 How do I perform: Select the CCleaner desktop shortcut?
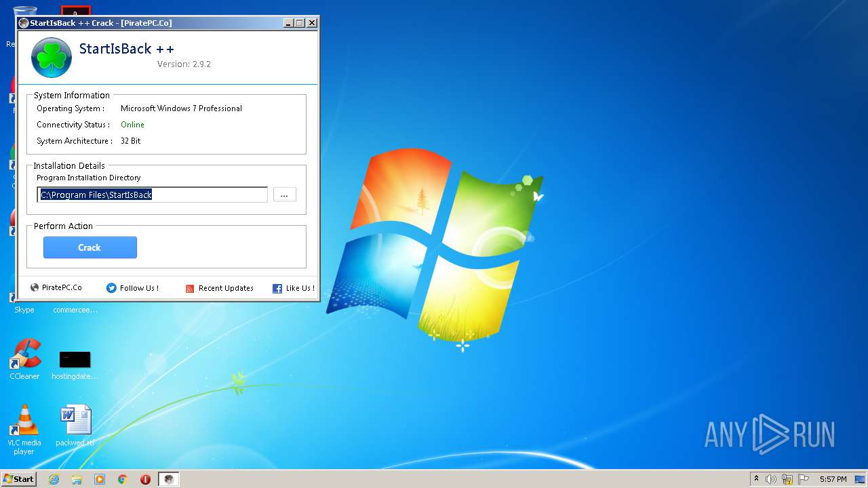pos(24,359)
